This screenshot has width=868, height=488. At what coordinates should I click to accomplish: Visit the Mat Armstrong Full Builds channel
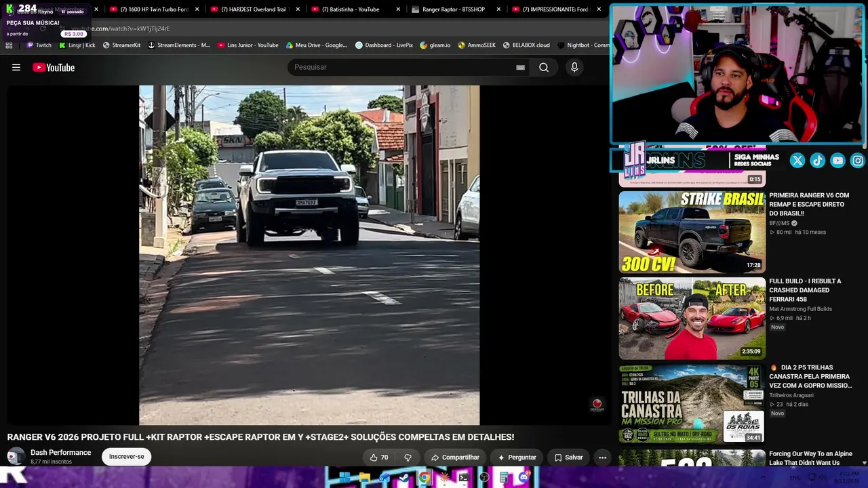pyautogui.click(x=800, y=309)
